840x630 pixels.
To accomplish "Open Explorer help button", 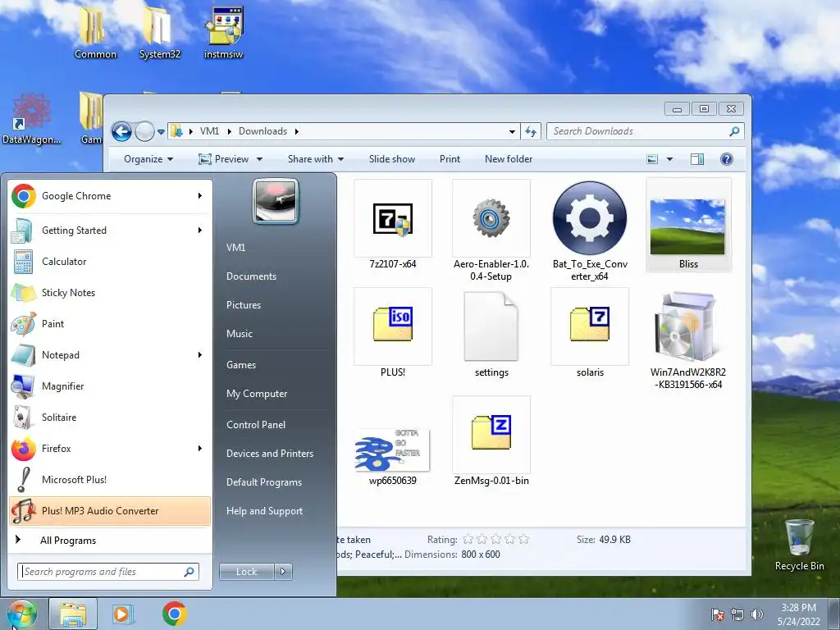I will click(727, 159).
